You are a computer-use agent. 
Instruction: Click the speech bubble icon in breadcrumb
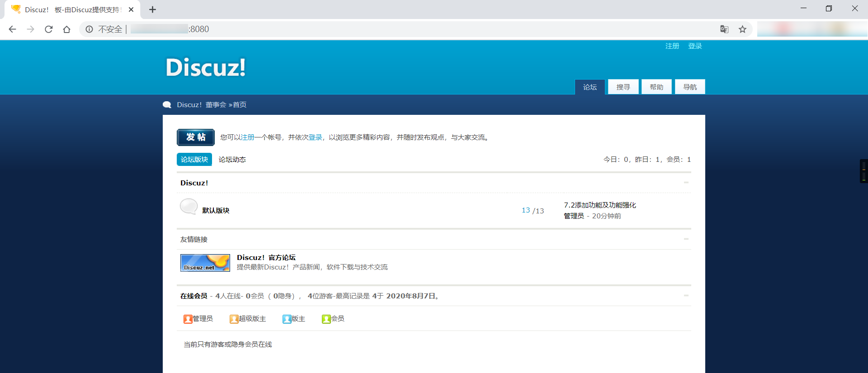tap(167, 105)
